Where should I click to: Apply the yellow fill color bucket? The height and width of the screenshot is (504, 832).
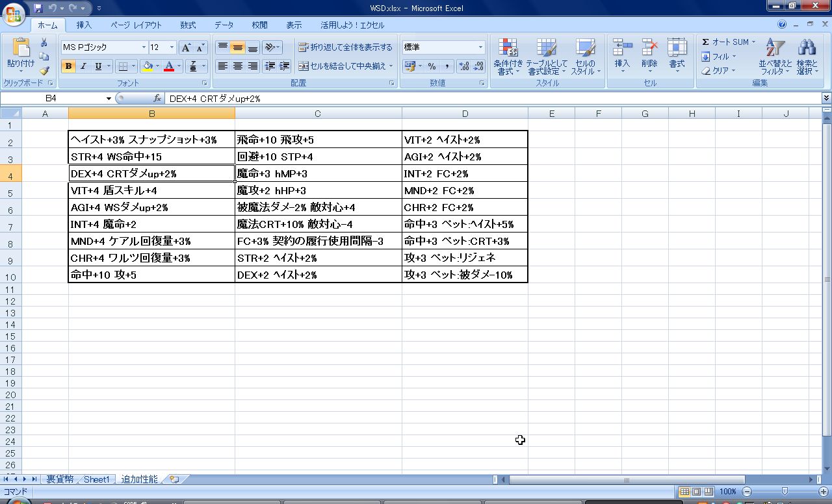pos(148,66)
